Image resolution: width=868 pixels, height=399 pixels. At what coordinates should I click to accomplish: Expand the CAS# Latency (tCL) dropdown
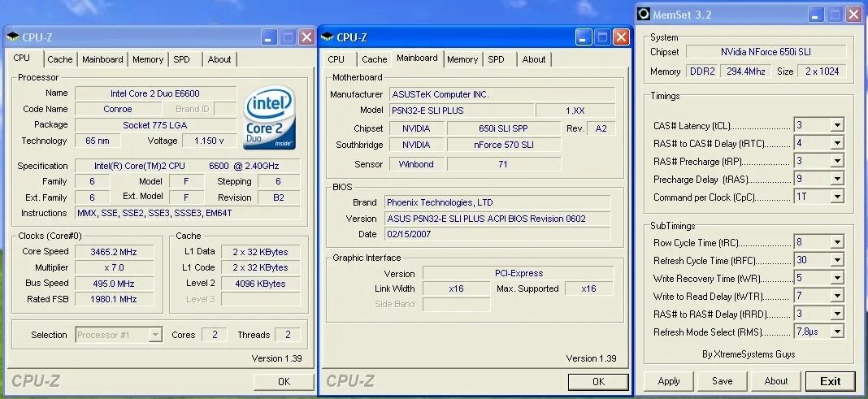837,125
